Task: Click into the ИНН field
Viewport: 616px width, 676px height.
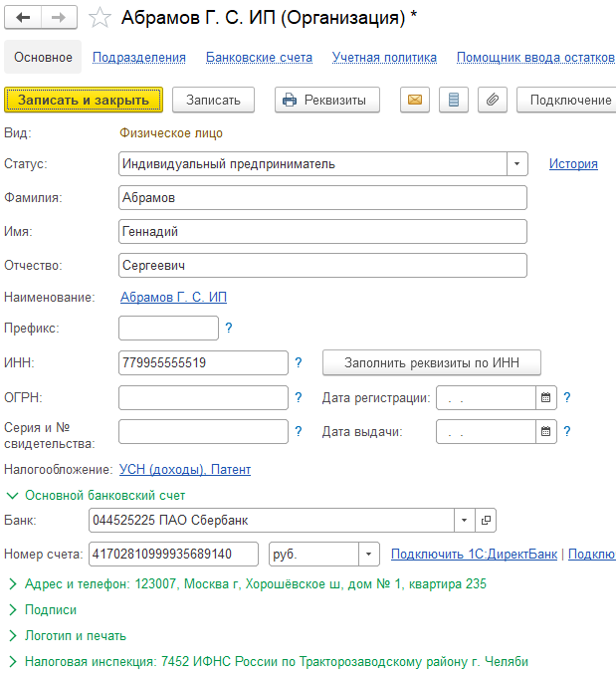Action: click(x=203, y=362)
